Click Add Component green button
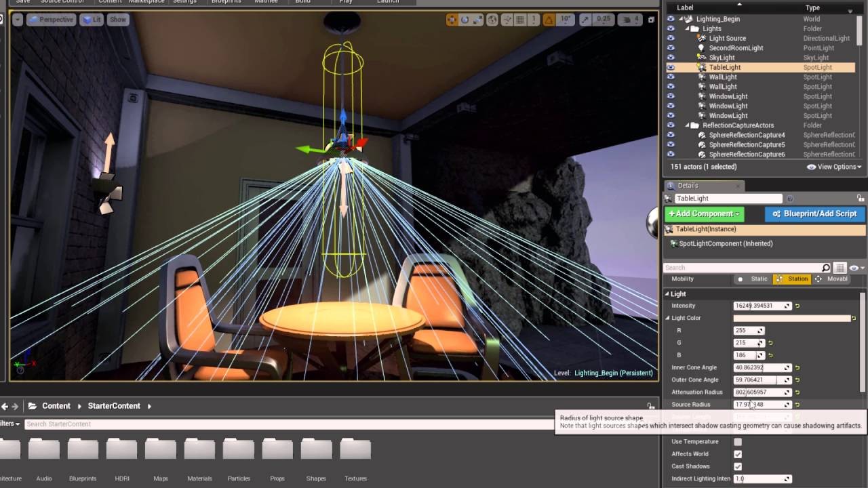Screen dimensions: 868x488 point(705,213)
